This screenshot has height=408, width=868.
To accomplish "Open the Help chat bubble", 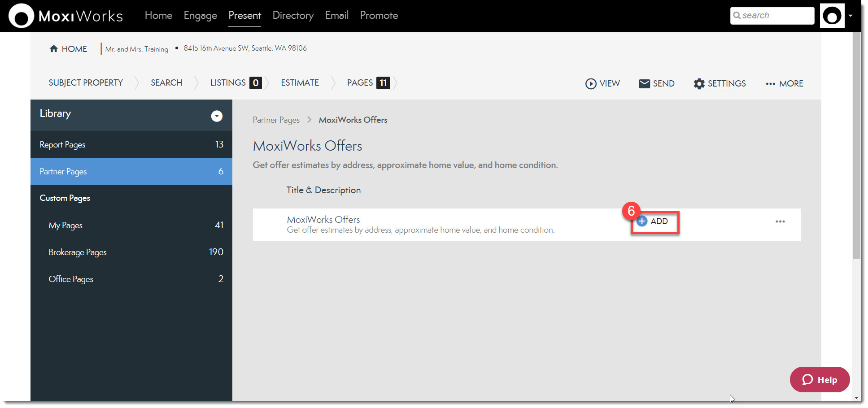I will [820, 380].
